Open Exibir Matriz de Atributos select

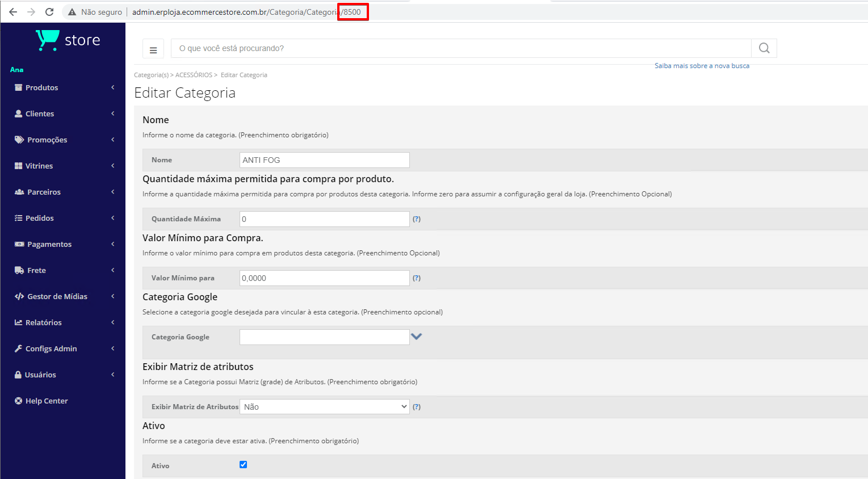pos(325,407)
